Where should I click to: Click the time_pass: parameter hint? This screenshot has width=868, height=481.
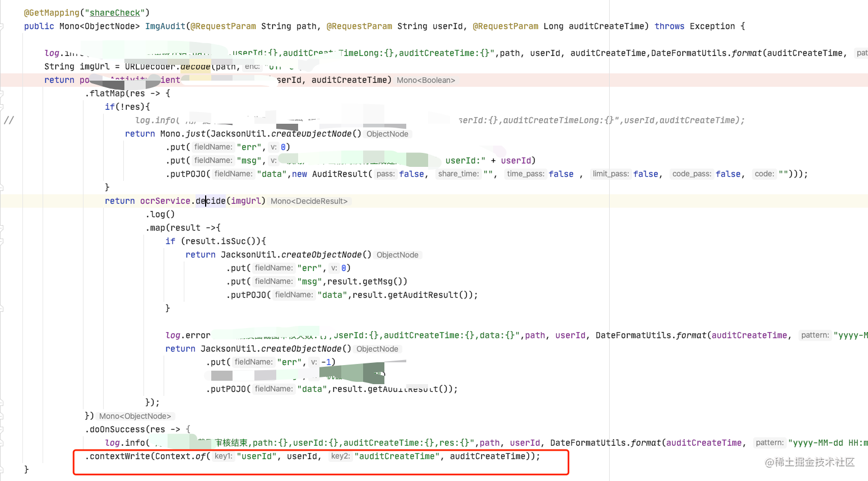(526, 174)
